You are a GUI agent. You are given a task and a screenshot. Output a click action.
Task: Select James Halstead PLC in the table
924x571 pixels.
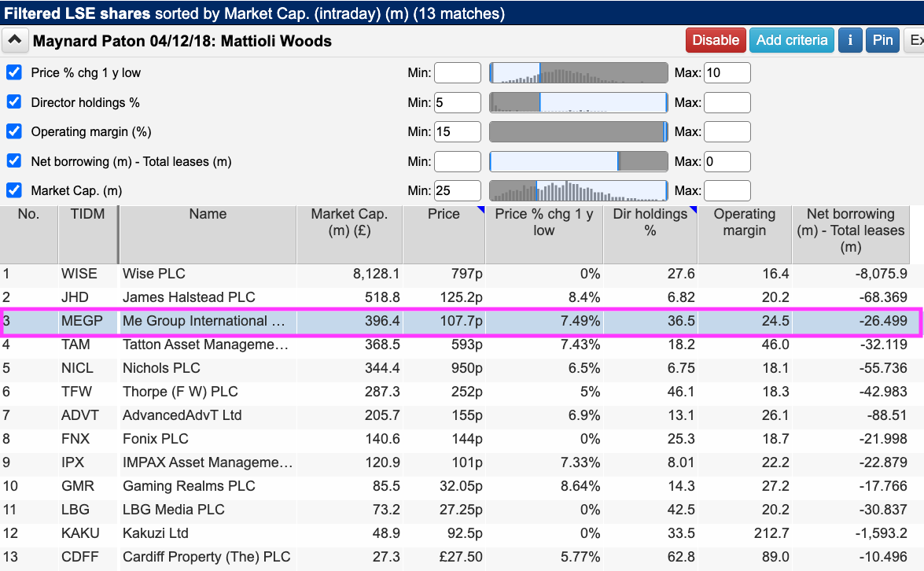click(189, 297)
